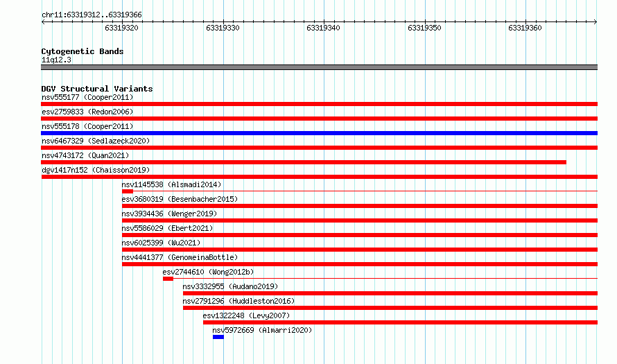Select the red bar under nsv5586029
The width and height of the screenshot is (617, 364).
(x=360, y=235)
